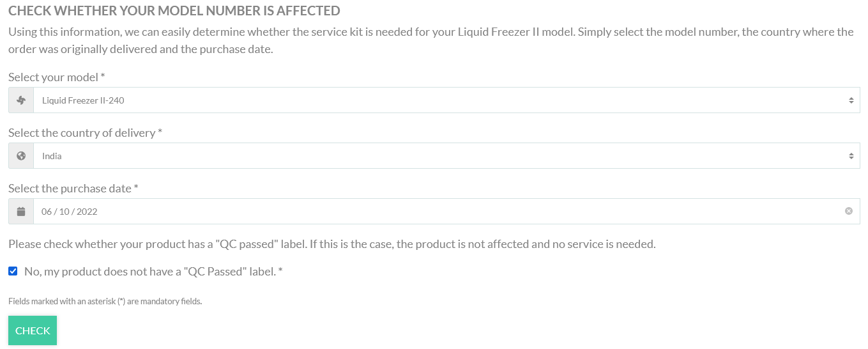
Task: Select the month "10" in the purchase date
Action: 65,212
